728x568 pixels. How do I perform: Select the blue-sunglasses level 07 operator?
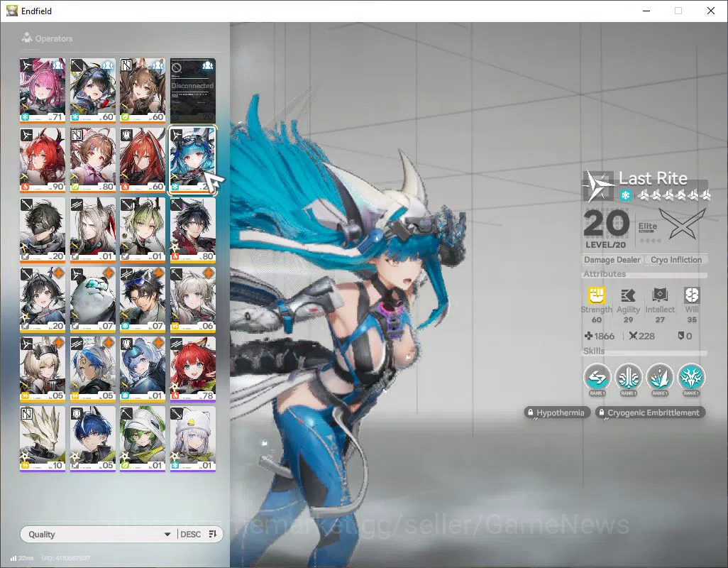click(143, 299)
